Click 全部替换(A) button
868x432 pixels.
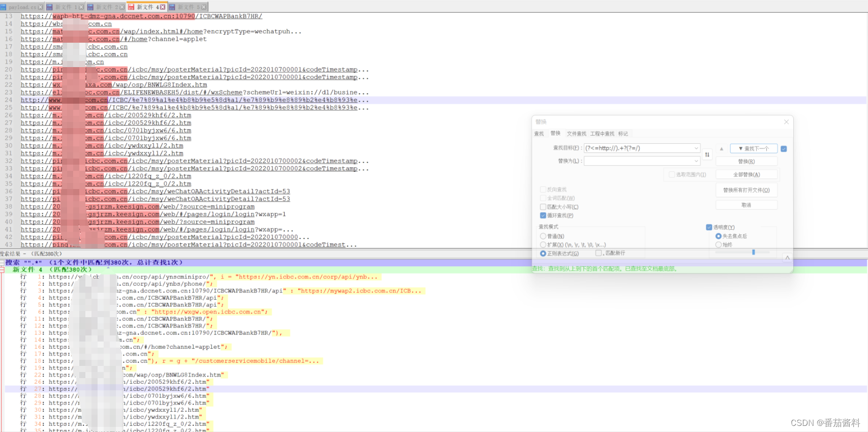[747, 175]
